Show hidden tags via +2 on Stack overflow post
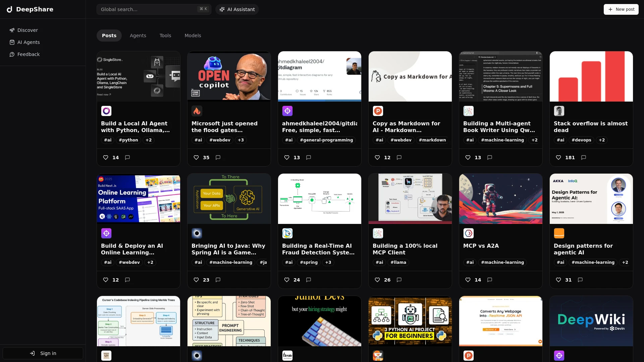644x362 pixels. coord(601,140)
